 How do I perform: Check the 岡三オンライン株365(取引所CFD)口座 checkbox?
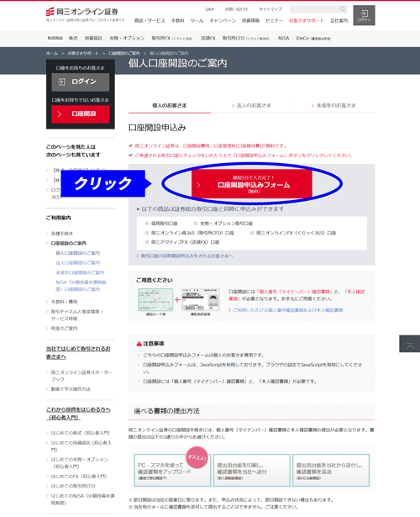(147, 233)
